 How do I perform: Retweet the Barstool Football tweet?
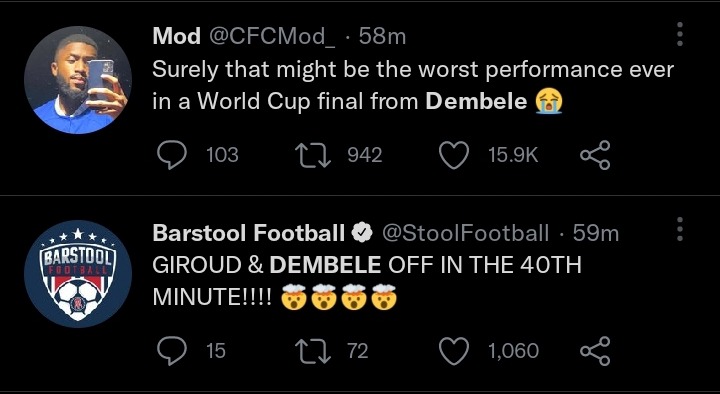(313, 351)
